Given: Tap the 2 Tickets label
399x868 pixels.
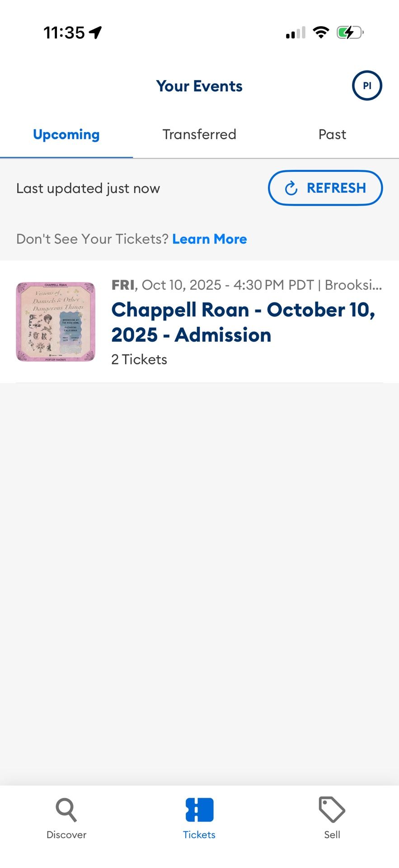Looking at the screenshot, I should coord(139,359).
